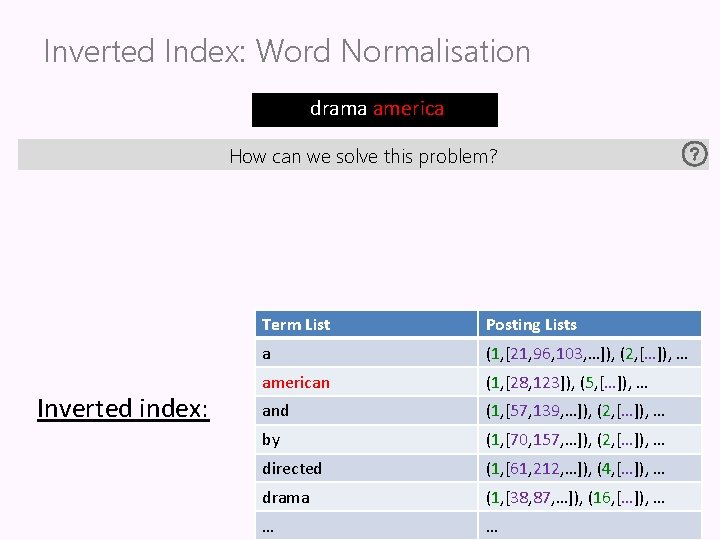Image resolution: width=720 pixels, height=540 pixels.
Task: Select the term cell 'and'
Action: 366,411
